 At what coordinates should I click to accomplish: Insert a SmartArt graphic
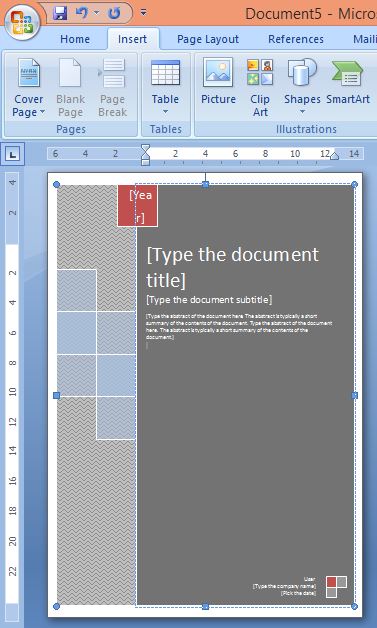click(348, 82)
